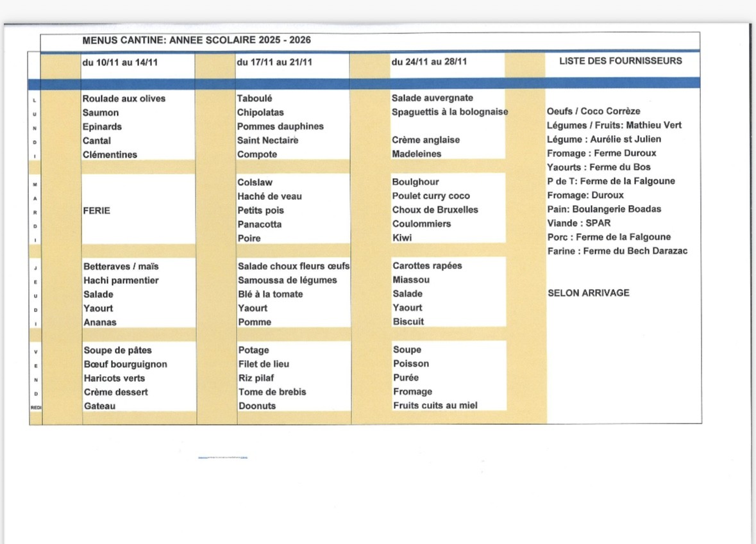
Task: Click "Spaguettis à la bolognaise" text
Action: 449,112
